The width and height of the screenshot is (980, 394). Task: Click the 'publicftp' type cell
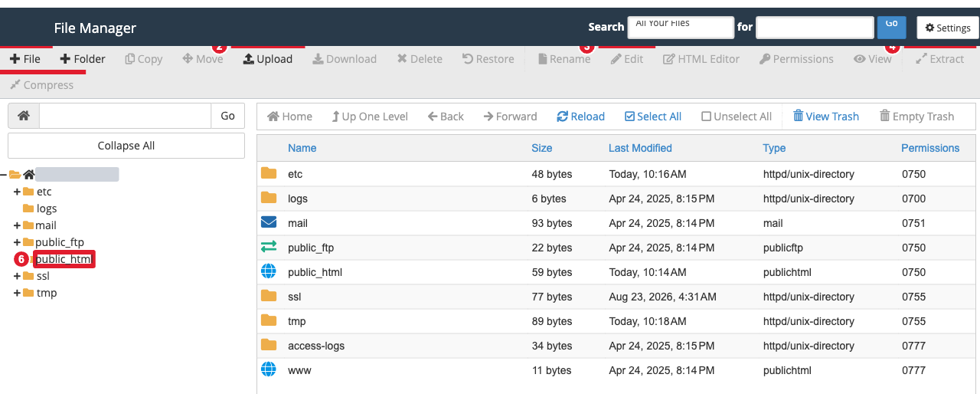point(783,248)
